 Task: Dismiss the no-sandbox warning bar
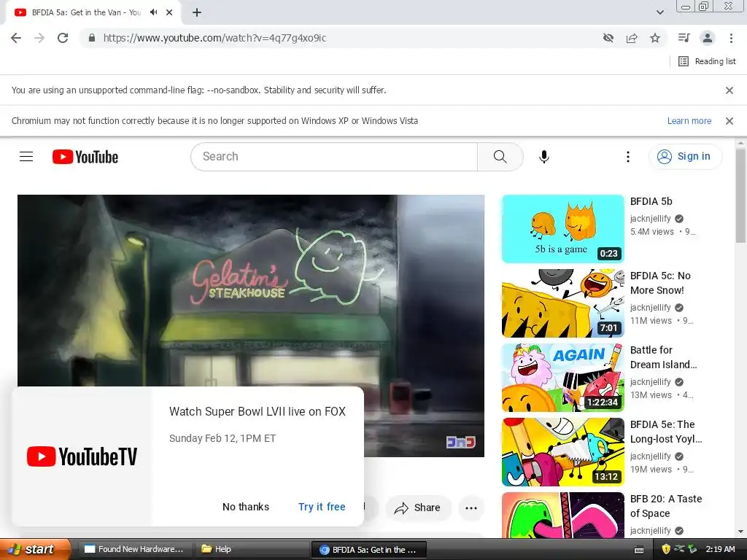tap(729, 90)
